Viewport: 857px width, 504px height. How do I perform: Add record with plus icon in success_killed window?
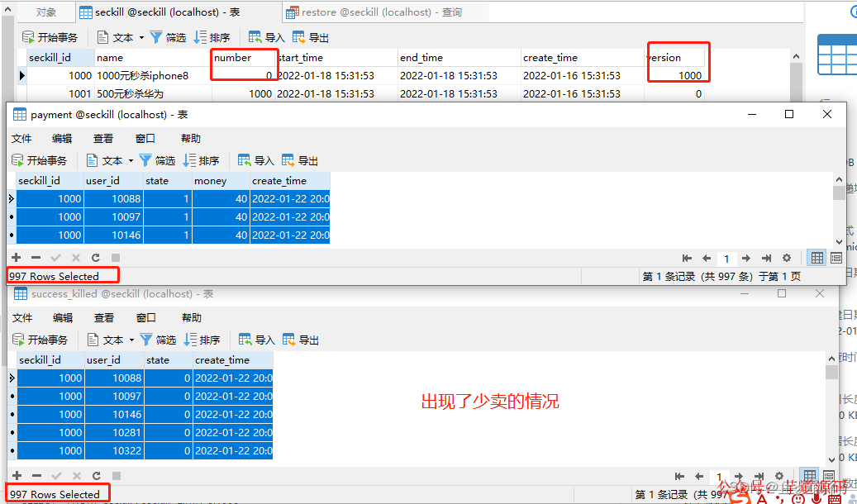point(17,476)
